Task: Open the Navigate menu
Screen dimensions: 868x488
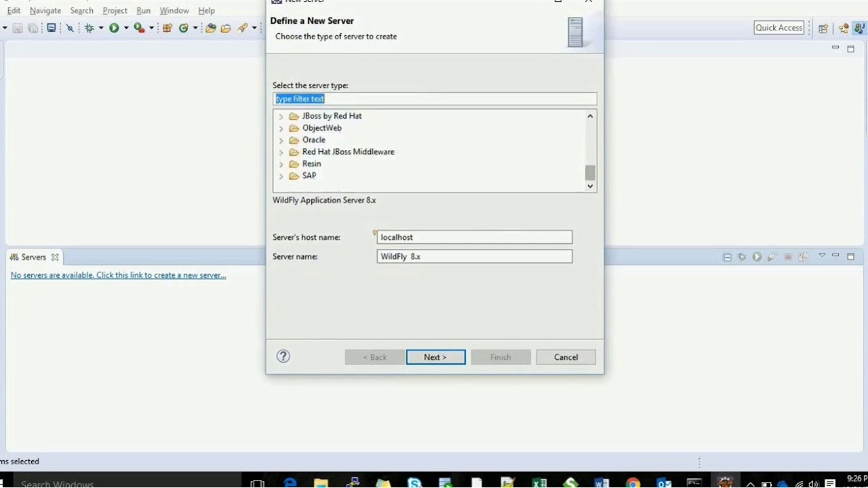Action: [45, 10]
